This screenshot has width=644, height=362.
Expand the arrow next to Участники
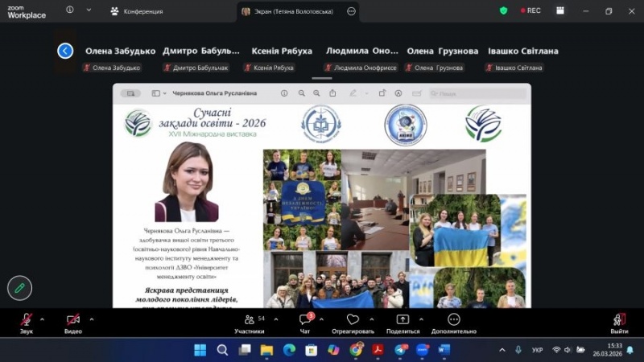pyautogui.click(x=276, y=319)
